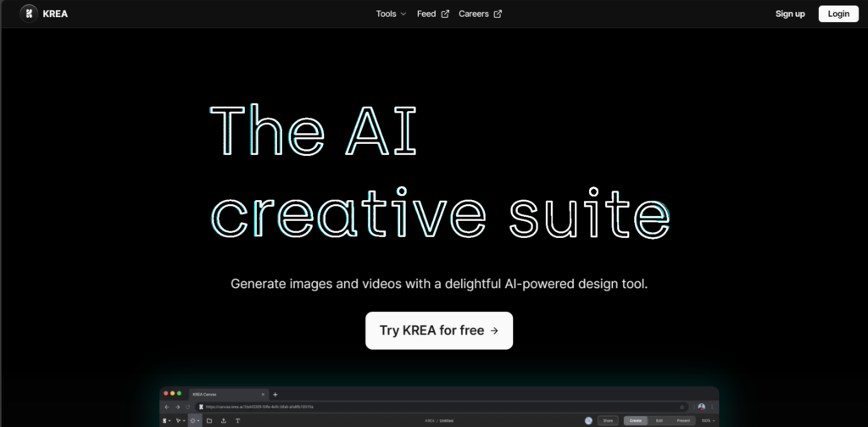Click the KREA logo icon in the header

29,14
